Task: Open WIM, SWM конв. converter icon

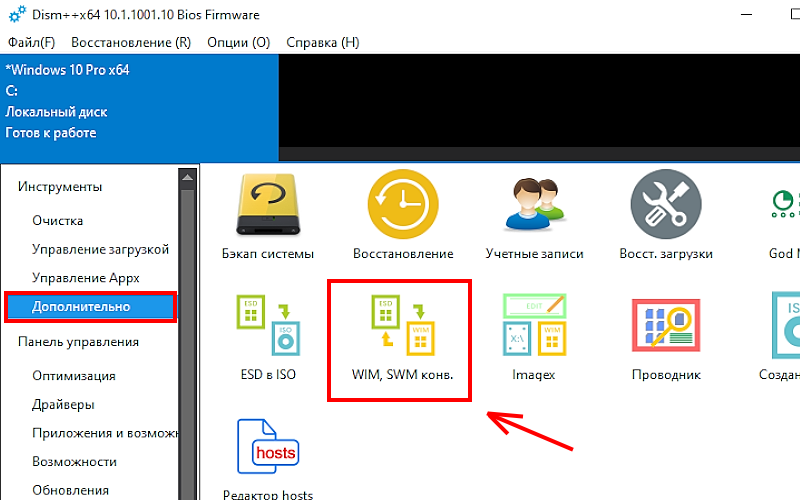Action: click(x=403, y=325)
